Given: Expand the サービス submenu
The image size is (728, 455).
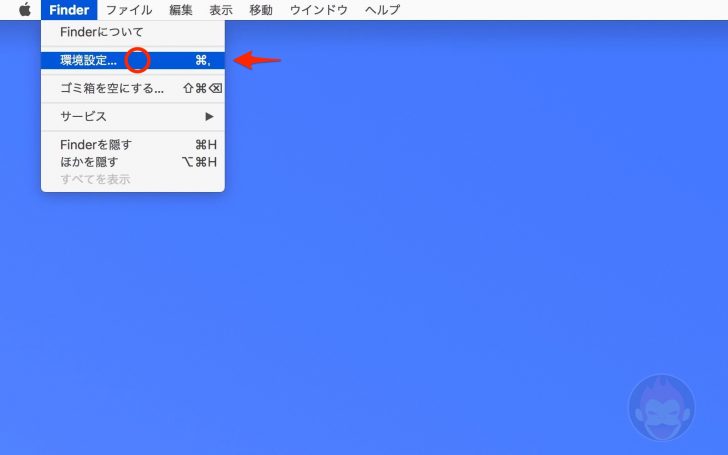Looking at the screenshot, I should point(133,116).
